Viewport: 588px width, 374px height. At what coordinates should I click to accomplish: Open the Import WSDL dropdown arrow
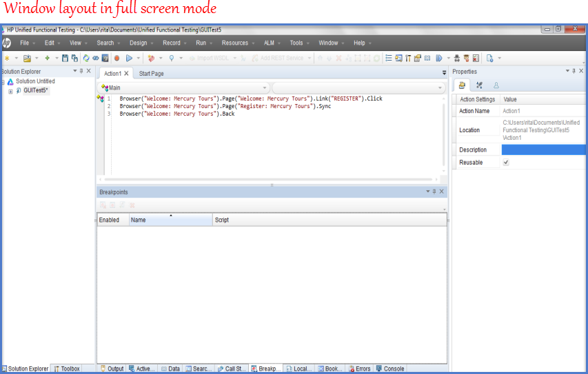point(235,58)
